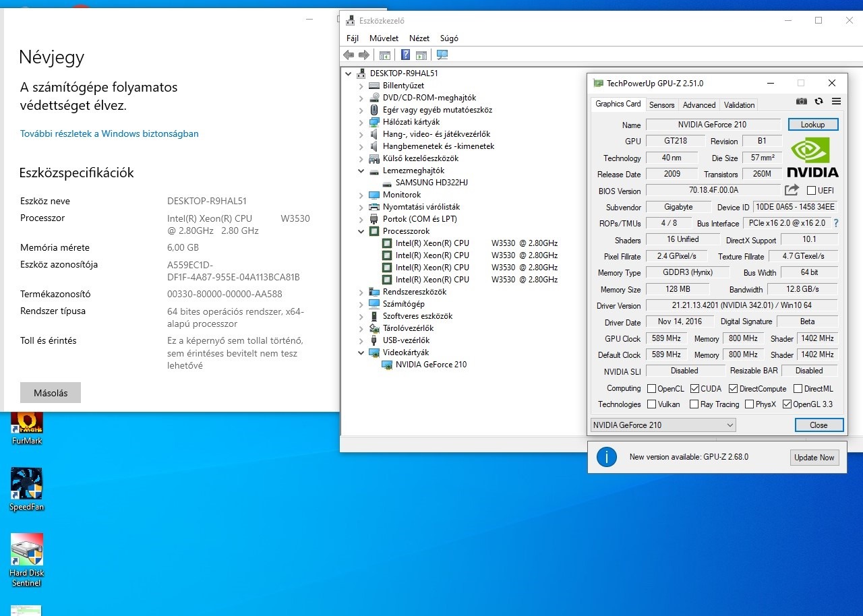The height and width of the screenshot is (616, 863).
Task: Open the Fájl menu
Action: (353, 38)
